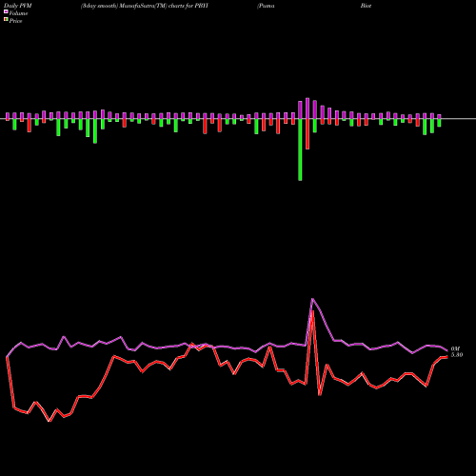This screenshot has height=476, width=476.
Task: Click the peak of the magenta volume line
Action: tap(312, 299)
